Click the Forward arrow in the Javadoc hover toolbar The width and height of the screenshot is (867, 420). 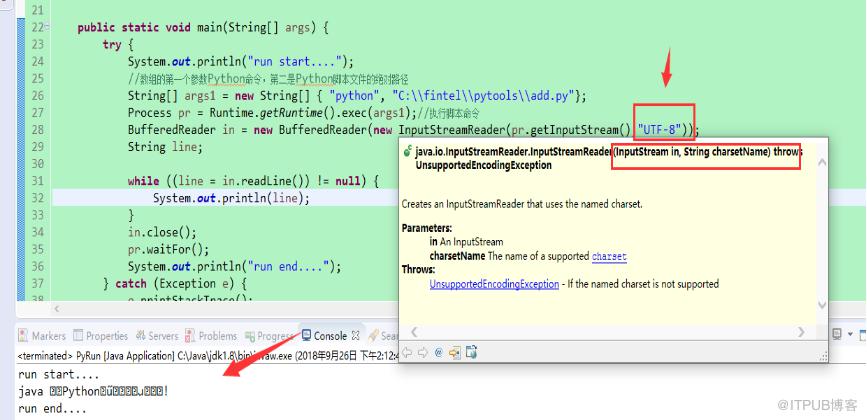coord(423,353)
